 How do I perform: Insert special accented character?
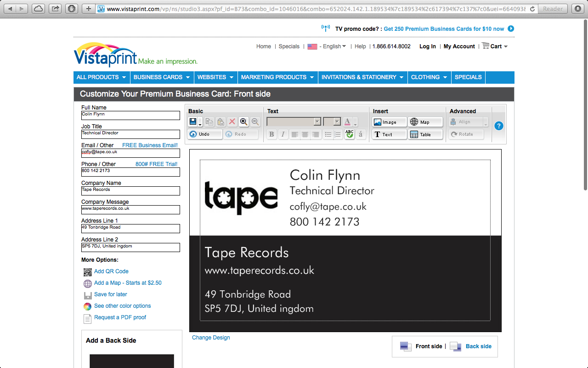tap(361, 134)
